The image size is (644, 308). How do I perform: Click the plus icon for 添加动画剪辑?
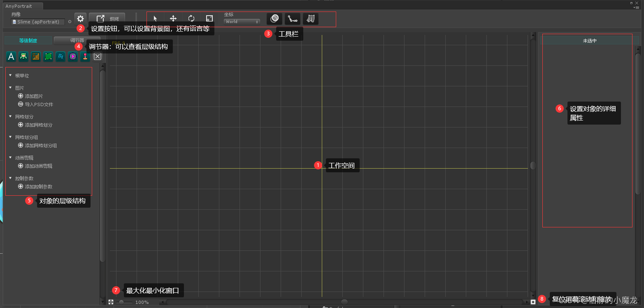[21, 166]
